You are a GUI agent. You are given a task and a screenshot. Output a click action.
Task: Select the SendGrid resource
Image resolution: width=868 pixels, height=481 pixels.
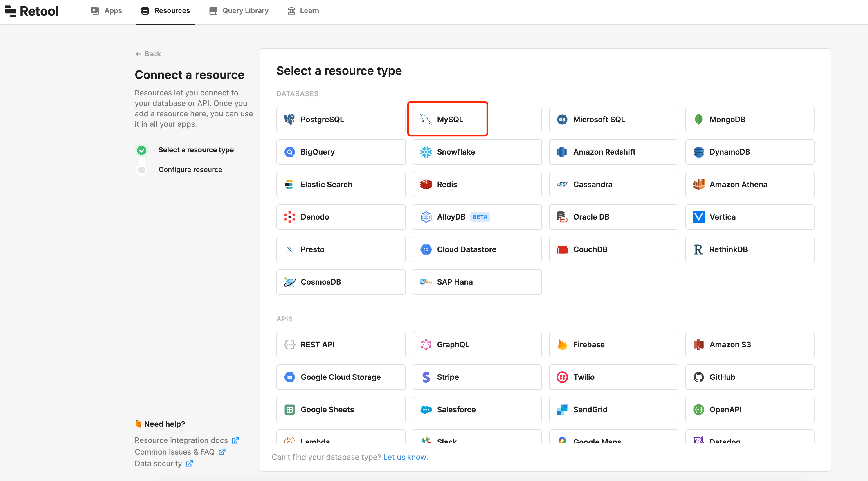click(613, 410)
